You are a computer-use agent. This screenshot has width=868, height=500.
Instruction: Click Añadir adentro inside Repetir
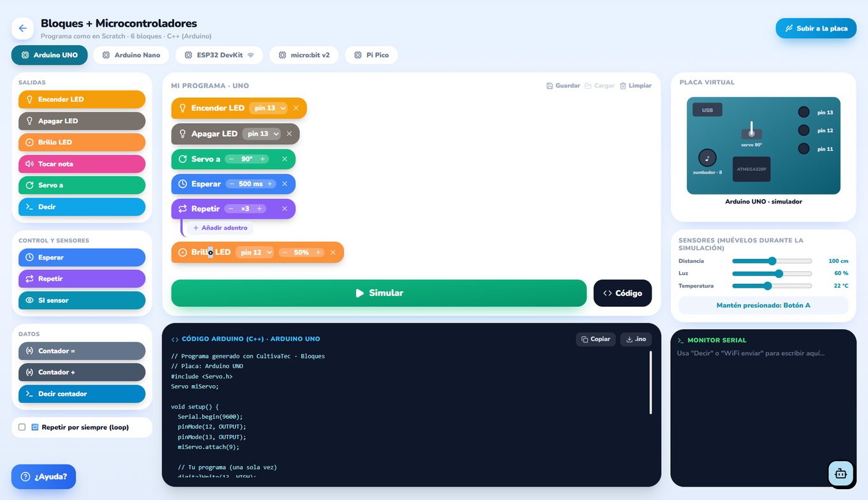220,228
